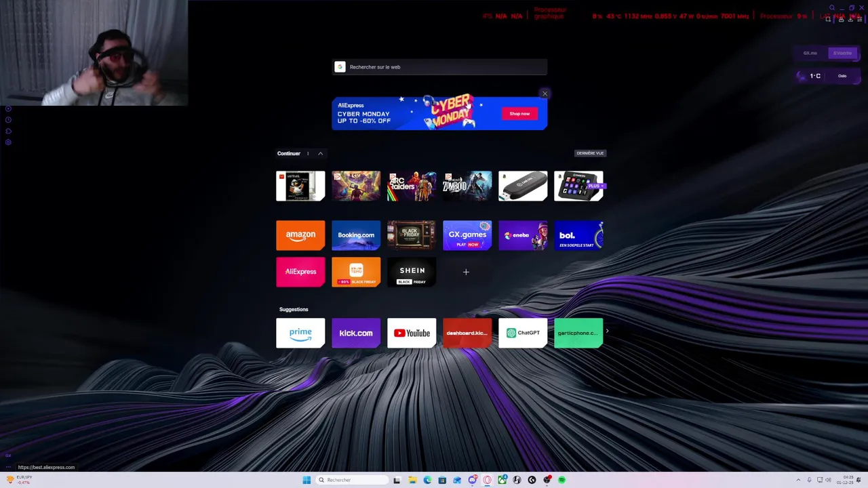This screenshot has width=868, height=488.
Task: Collapse the Continuer section with chevron
Action: coord(320,153)
